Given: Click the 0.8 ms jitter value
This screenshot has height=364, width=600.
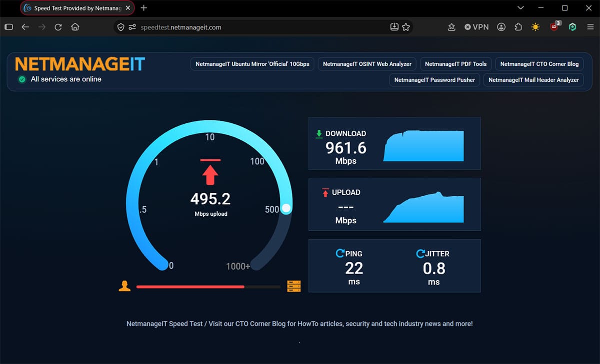Looking at the screenshot, I should 434,269.
